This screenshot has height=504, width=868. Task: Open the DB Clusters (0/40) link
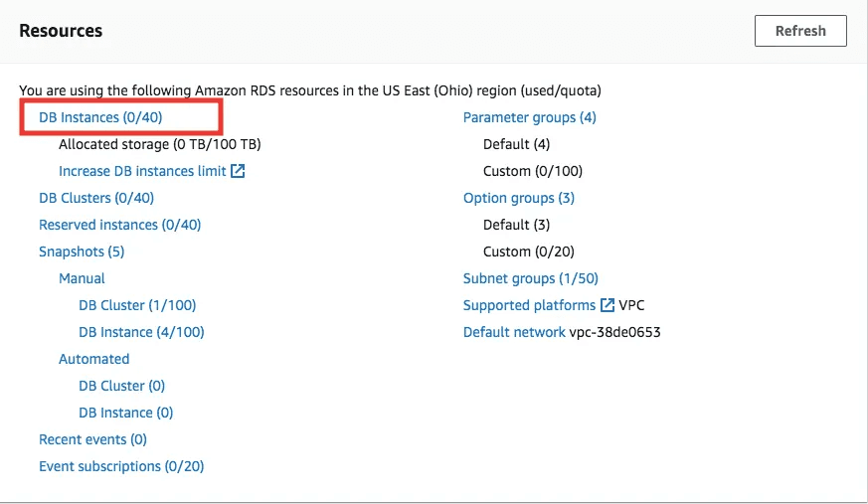96,198
